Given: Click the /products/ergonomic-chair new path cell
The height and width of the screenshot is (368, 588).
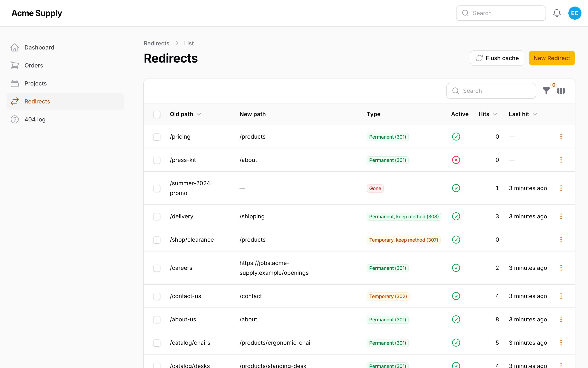Looking at the screenshot, I should pyautogui.click(x=276, y=343).
